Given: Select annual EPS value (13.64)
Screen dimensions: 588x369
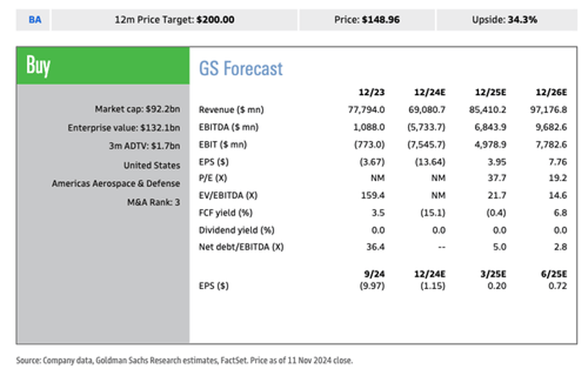Looking at the screenshot, I should click(430, 162).
